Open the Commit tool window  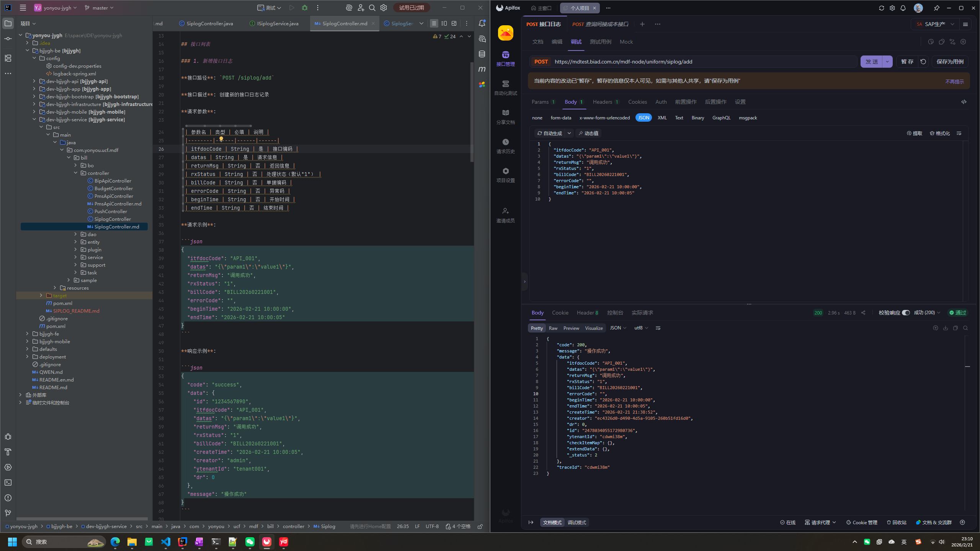click(8, 39)
